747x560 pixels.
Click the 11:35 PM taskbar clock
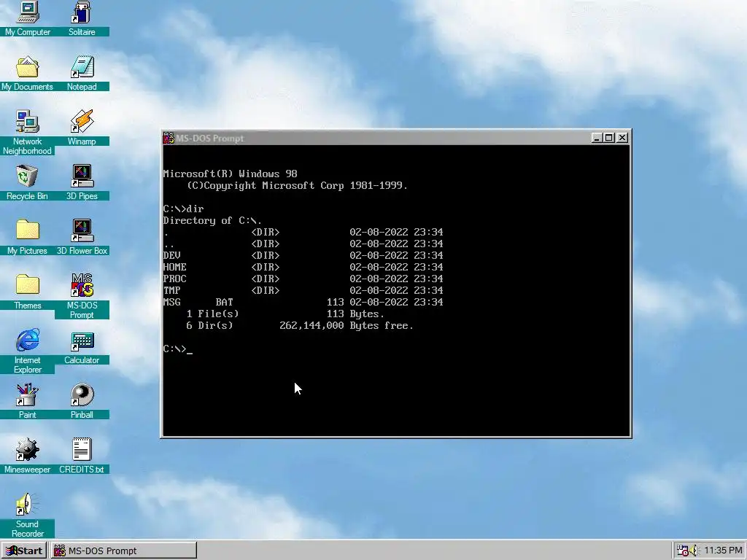(723, 551)
